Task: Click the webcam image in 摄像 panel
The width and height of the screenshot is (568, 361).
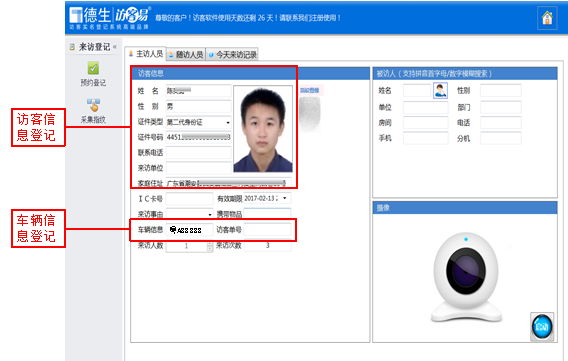Action: [x=466, y=277]
